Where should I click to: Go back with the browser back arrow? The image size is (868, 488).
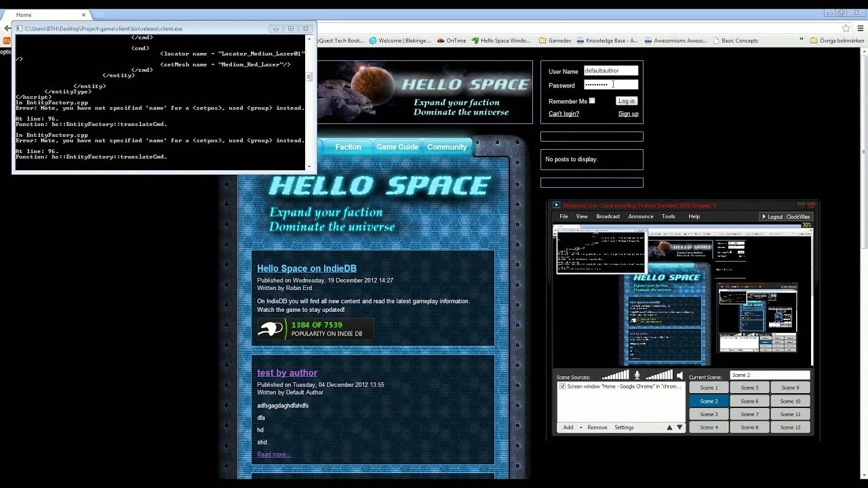(x=7, y=28)
